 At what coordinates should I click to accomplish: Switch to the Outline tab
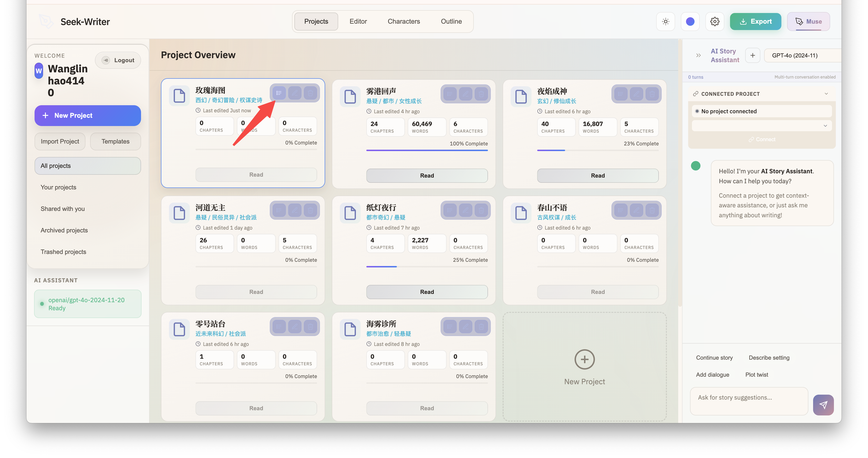pos(451,22)
